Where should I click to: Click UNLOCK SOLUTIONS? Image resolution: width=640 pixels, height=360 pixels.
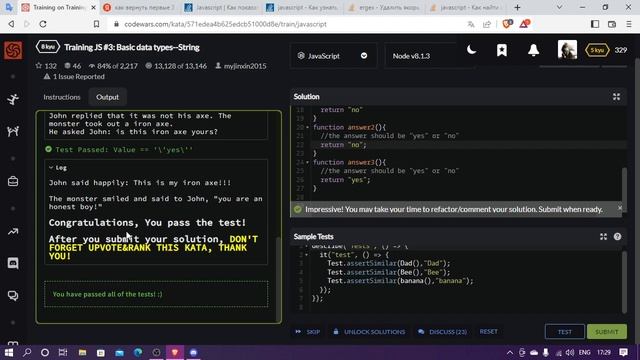[x=369, y=332]
